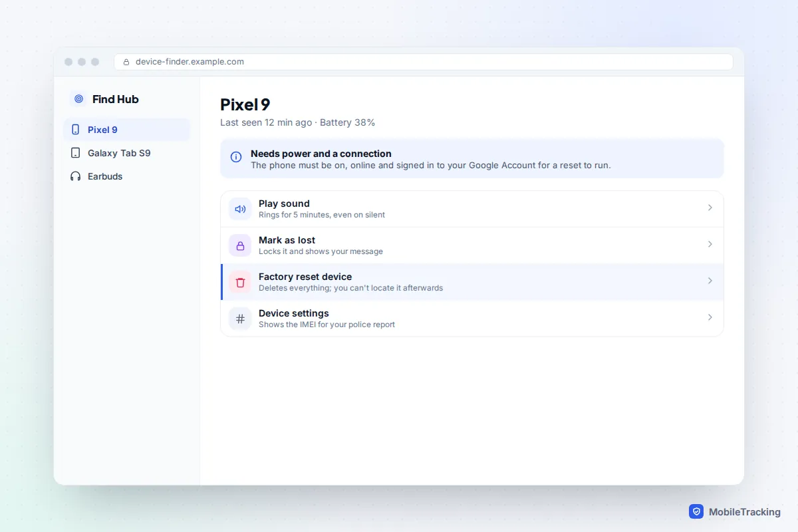Viewport: 798px width, 532px height.
Task: Click the Find Hub target logo icon
Action: click(79, 99)
